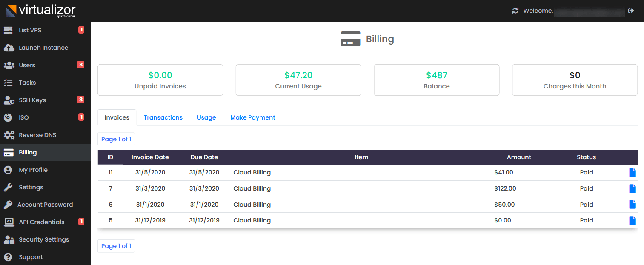
Task: Open Security Settings
Action: (43, 239)
